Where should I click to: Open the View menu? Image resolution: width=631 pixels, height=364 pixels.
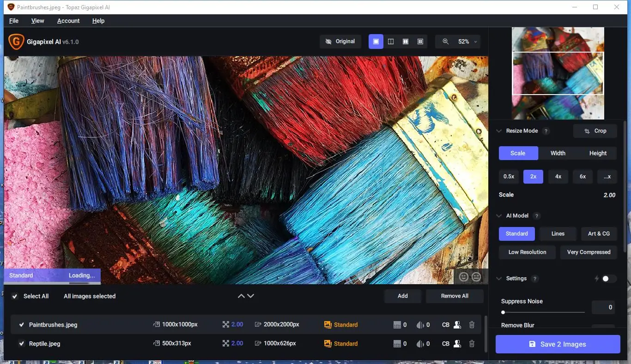37,21
